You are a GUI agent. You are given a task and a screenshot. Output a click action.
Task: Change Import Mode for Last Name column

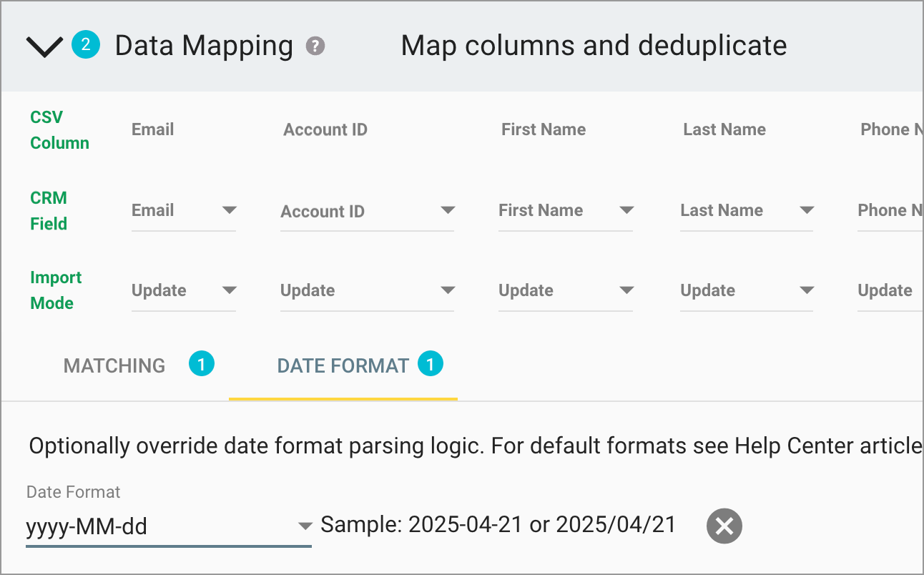click(x=747, y=291)
